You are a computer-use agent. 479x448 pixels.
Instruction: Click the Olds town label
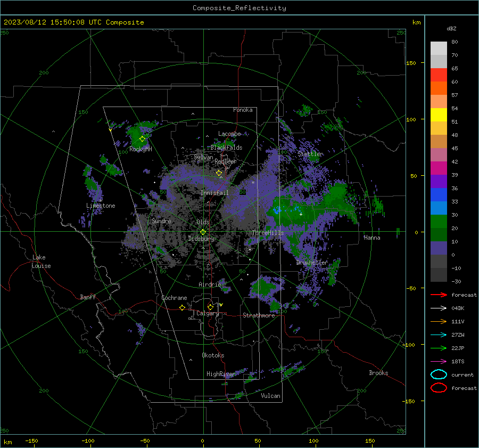[203, 222]
